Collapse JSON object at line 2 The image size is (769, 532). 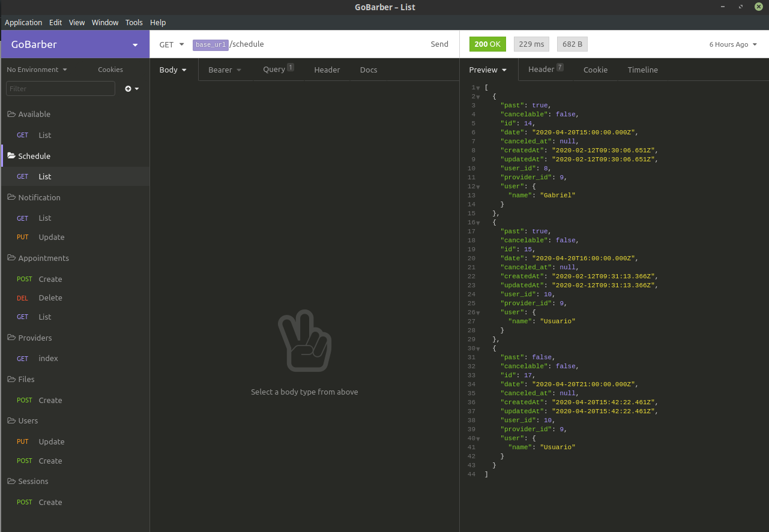[x=478, y=97]
